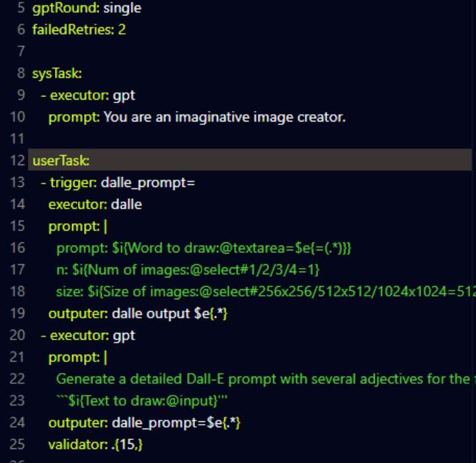Click '- executor: gpt' on line 20

[88, 336]
